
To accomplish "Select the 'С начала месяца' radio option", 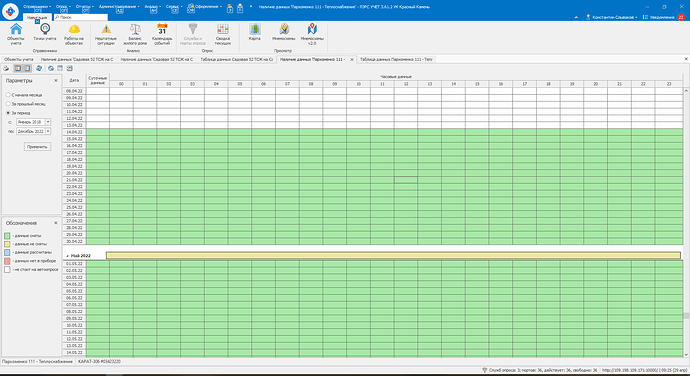I will 8,95.
